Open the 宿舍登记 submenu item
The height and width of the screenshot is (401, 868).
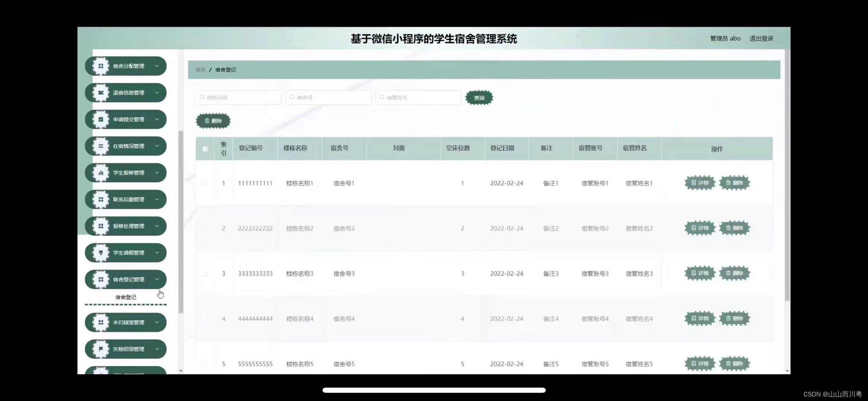click(125, 297)
